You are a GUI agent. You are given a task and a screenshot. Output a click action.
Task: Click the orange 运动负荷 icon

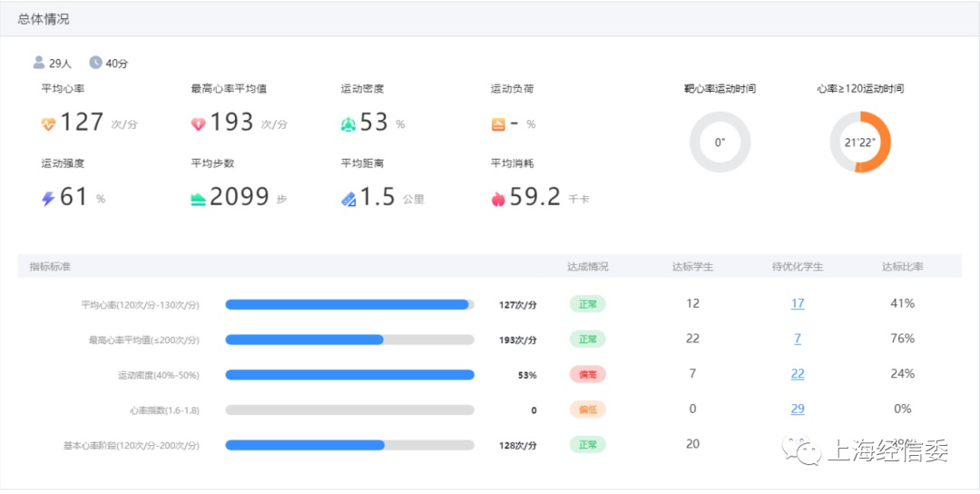click(498, 123)
